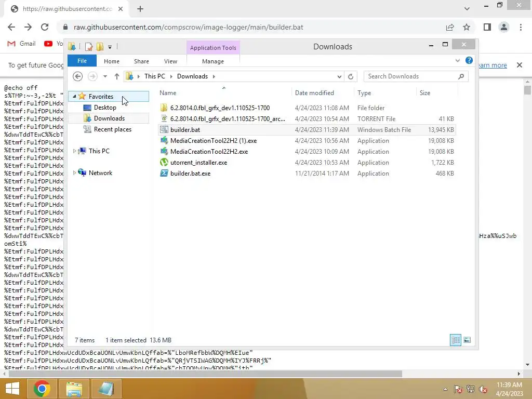Switch to the Share ribbon tab
The image size is (532, 399).
141,61
